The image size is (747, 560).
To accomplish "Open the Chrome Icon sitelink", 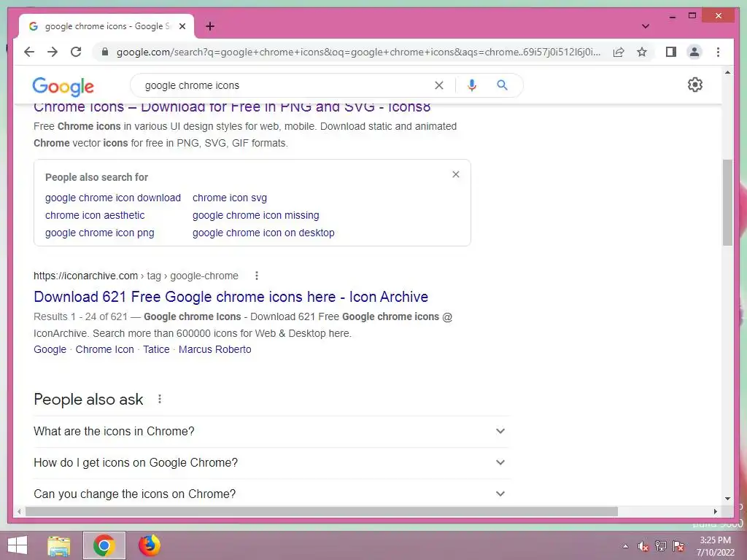I will coord(105,349).
